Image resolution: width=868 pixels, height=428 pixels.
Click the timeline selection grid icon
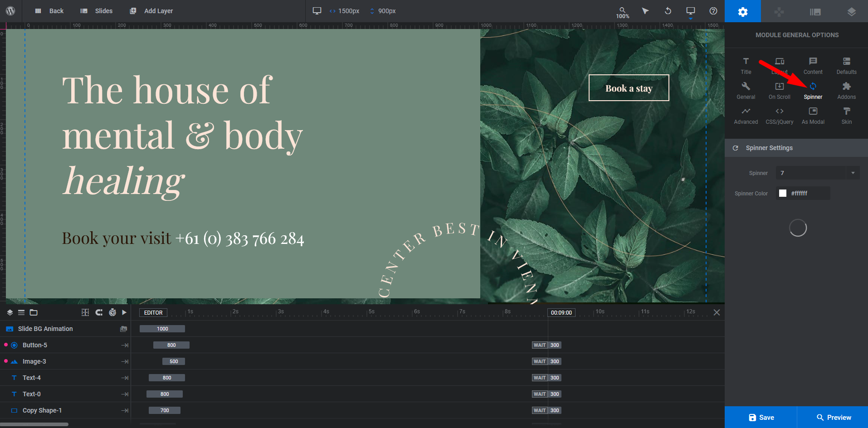pyautogui.click(x=85, y=312)
